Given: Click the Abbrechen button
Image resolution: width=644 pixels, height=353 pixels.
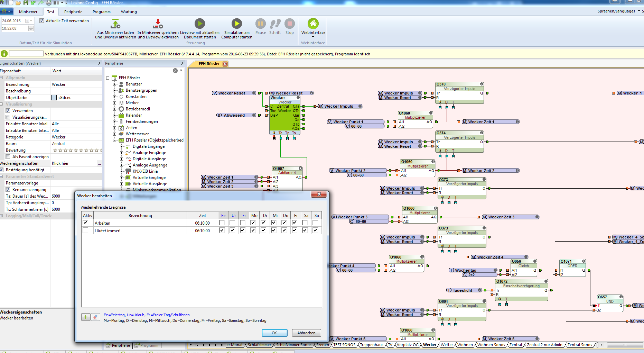Looking at the screenshot, I should click(306, 333).
